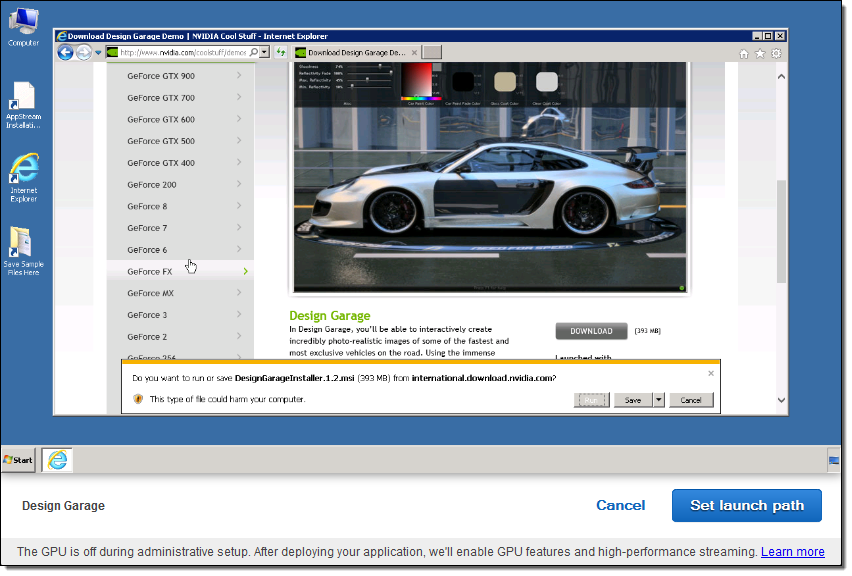This screenshot has height=576, width=852.
Task: Click the blue Cancel link
Action: point(621,505)
